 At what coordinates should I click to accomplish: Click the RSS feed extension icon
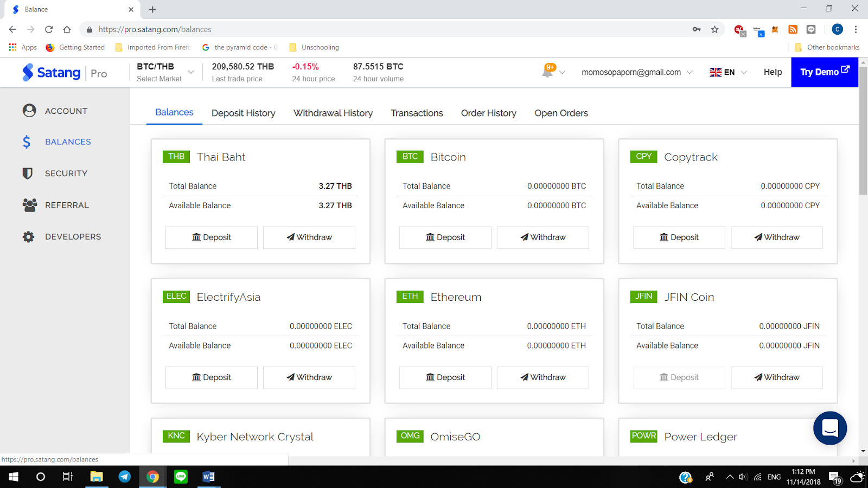pyautogui.click(x=793, y=29)
